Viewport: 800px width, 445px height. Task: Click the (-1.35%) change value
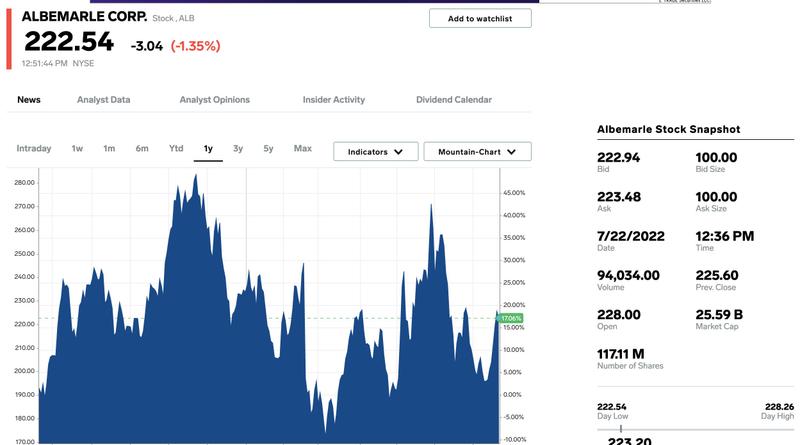click(195, 46)
